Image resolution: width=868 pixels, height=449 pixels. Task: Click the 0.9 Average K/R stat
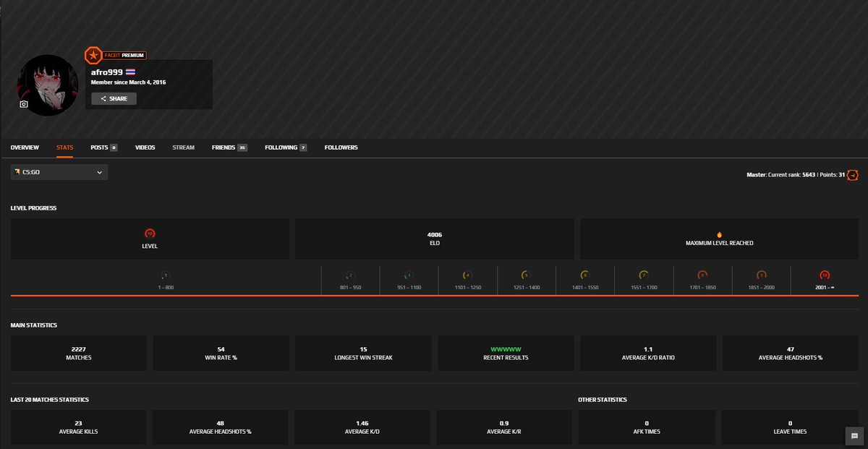(506, 427)
